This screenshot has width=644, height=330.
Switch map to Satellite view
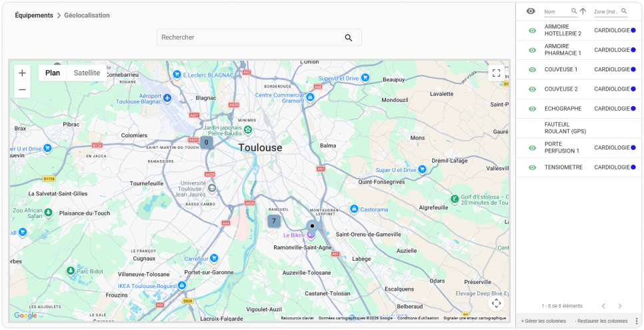click(x=87, y=73)
